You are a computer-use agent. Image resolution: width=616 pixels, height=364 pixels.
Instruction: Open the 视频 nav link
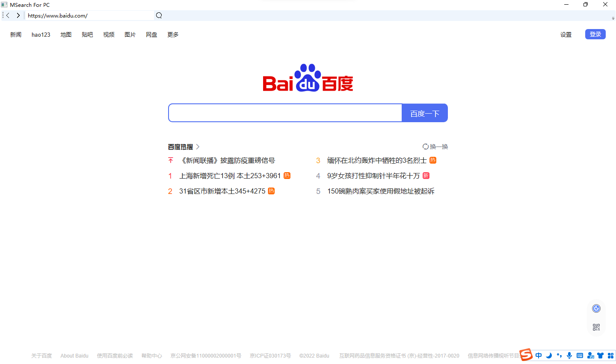pyautogui.click(x=109, y=35)
